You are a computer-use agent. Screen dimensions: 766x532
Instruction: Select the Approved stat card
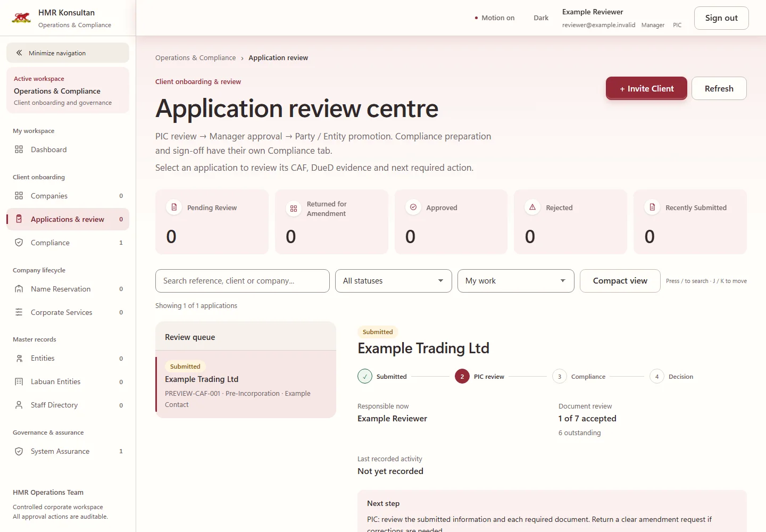pyautogui.click(x=451, y=222)
